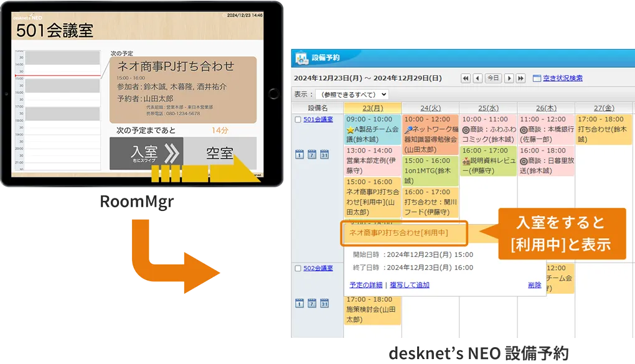Screen dimensions: 635x364
Task: Jump to previous week with double-left arrow
Action: click(x=466, y=78)
